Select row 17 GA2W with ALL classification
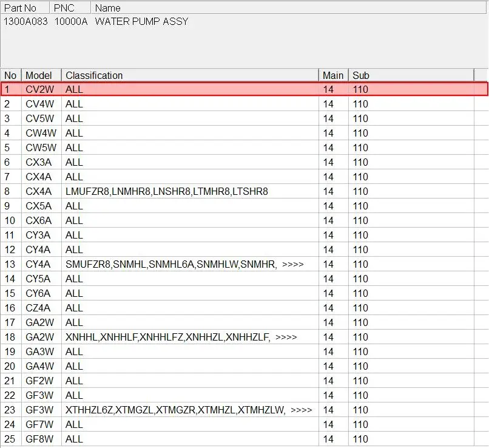This screenshot has height=448, width=489. pyautogui.click(x=244, y=322)
